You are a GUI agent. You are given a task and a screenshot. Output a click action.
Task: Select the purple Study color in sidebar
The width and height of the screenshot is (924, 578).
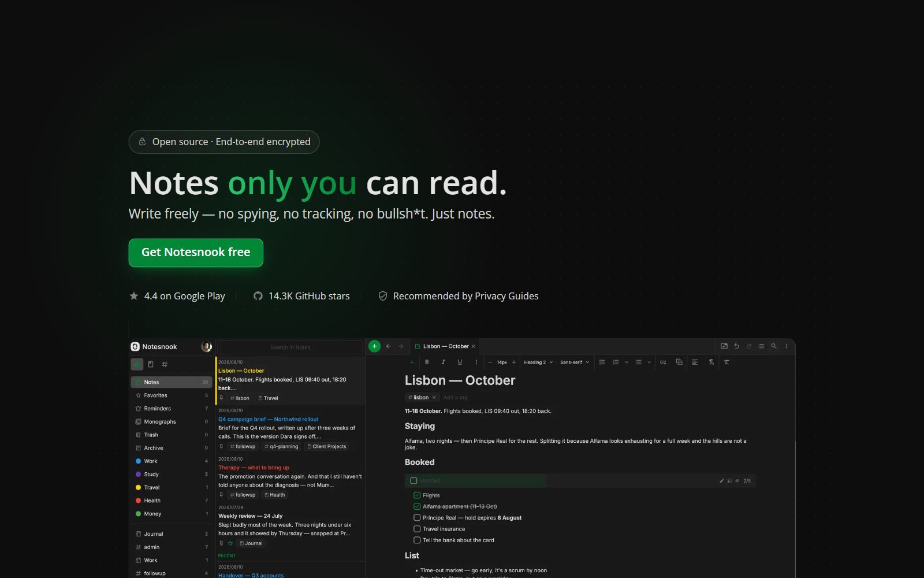pyautogui.click(x=172, y=475)
